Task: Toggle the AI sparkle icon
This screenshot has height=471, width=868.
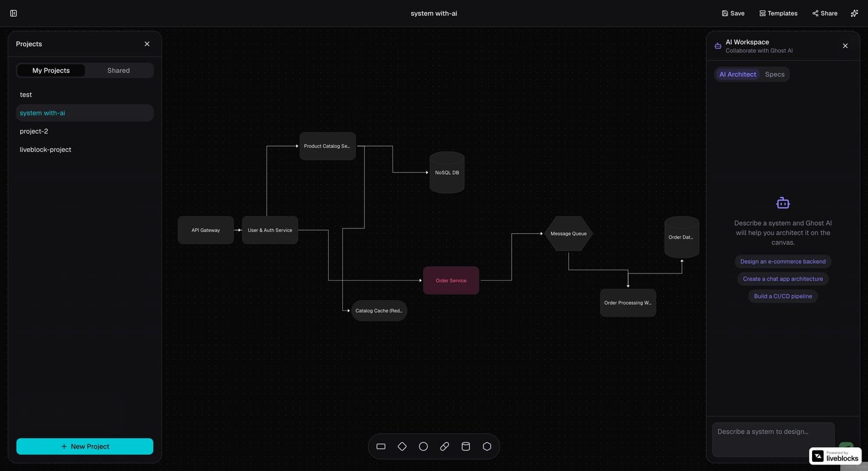Action: point(854,13)
